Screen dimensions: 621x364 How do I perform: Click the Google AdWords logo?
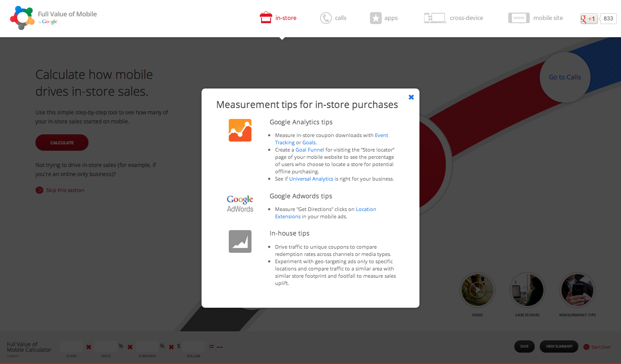(x=240, y=204)
